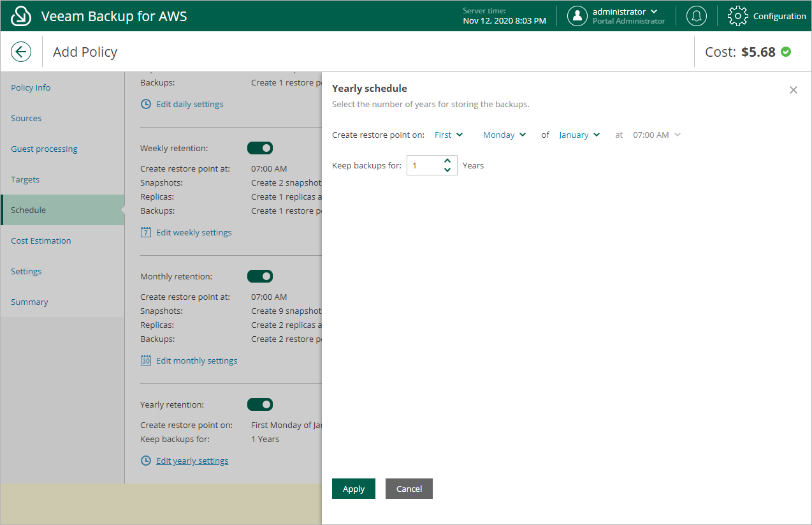Go to the Settings step
The image size is (812, 525).
click(26, 271)
